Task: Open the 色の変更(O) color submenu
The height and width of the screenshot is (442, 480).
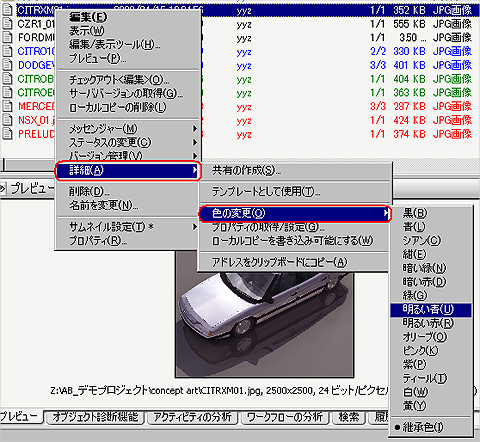Action: pos(295,213)
